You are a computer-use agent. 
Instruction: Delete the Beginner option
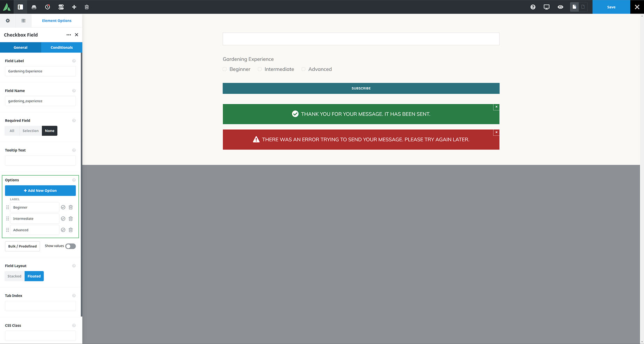(x=71, y=207)
